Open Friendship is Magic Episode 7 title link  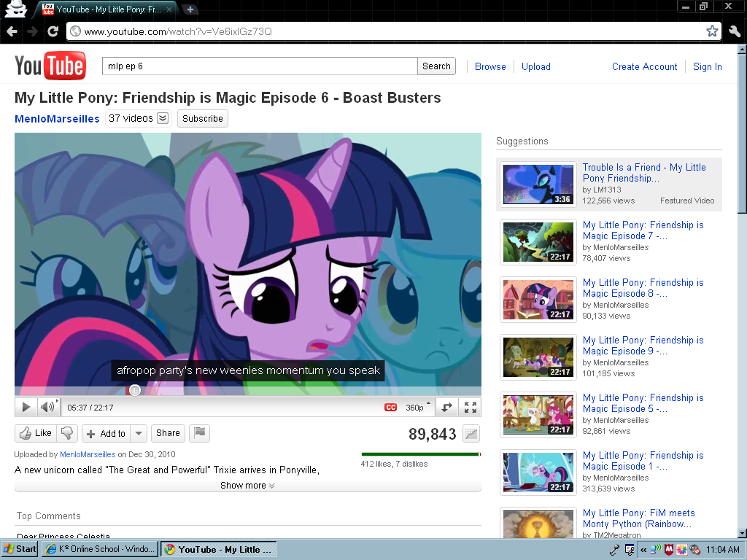643,230
